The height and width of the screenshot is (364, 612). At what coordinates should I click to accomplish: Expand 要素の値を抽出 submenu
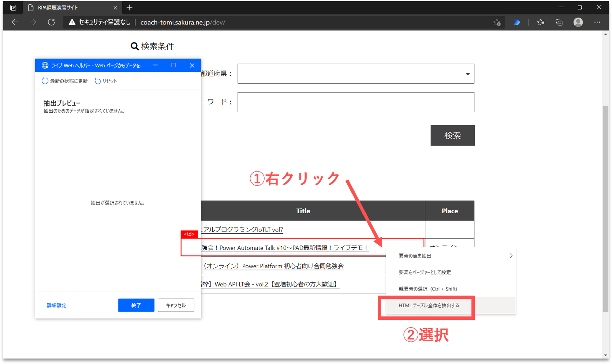pos(454,256)
